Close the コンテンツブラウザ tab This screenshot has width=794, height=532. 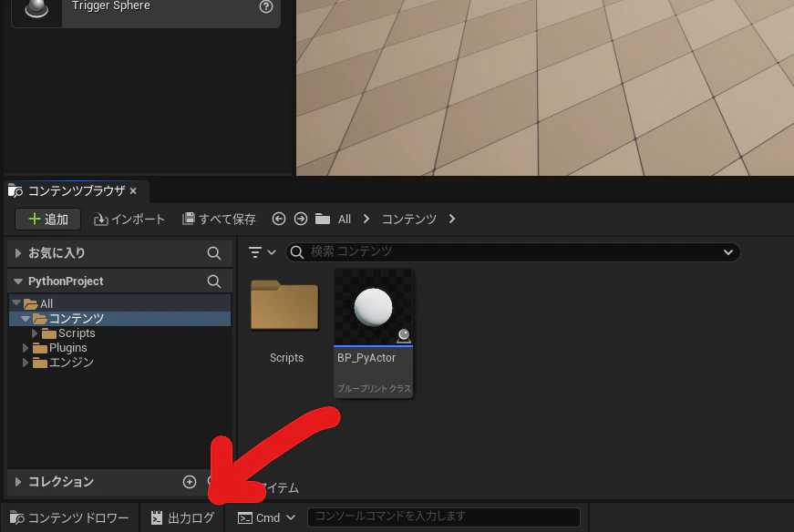[x=133, y=190]
